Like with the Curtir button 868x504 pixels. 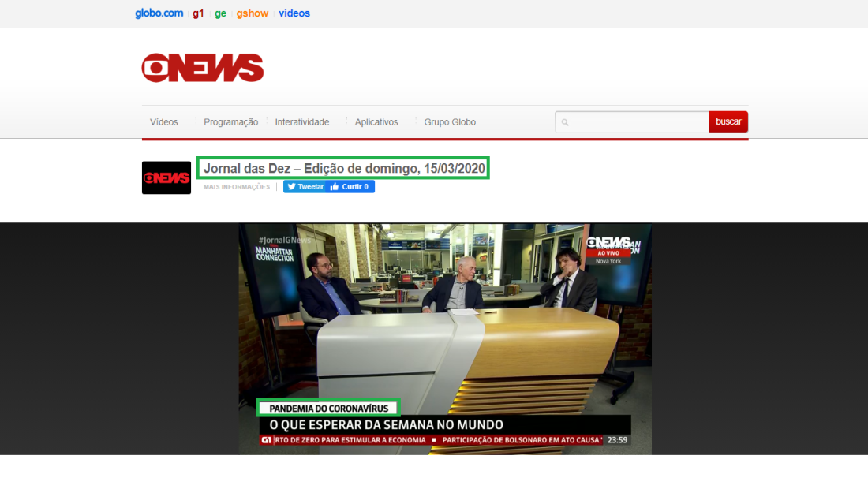click(351, 186)
